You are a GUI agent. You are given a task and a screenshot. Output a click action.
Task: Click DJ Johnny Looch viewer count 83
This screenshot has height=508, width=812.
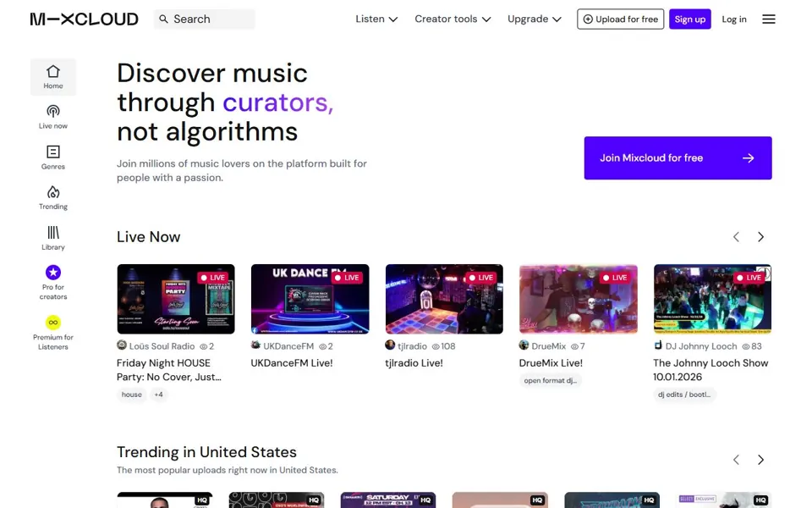[x=751, y=346]
